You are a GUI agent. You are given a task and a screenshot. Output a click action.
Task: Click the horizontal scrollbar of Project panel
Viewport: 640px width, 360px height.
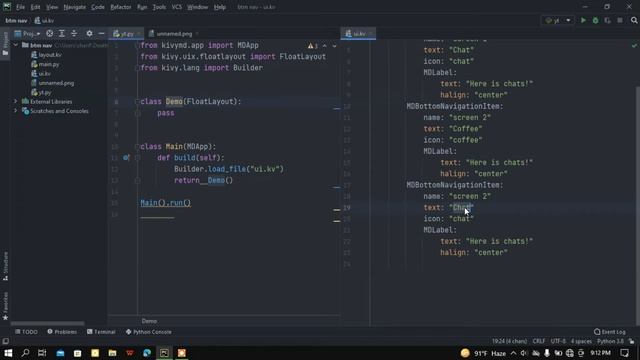coord(48,323)
